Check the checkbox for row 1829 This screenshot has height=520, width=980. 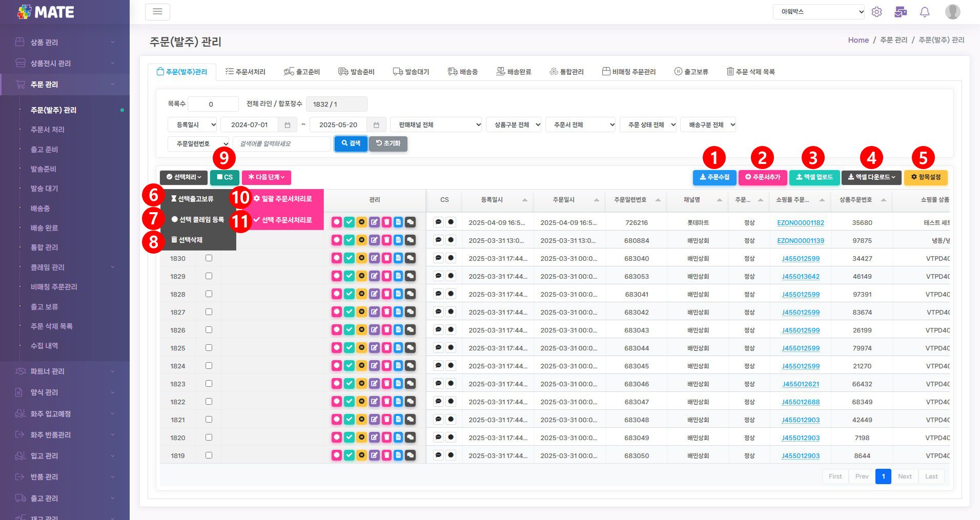coord(209,276)
